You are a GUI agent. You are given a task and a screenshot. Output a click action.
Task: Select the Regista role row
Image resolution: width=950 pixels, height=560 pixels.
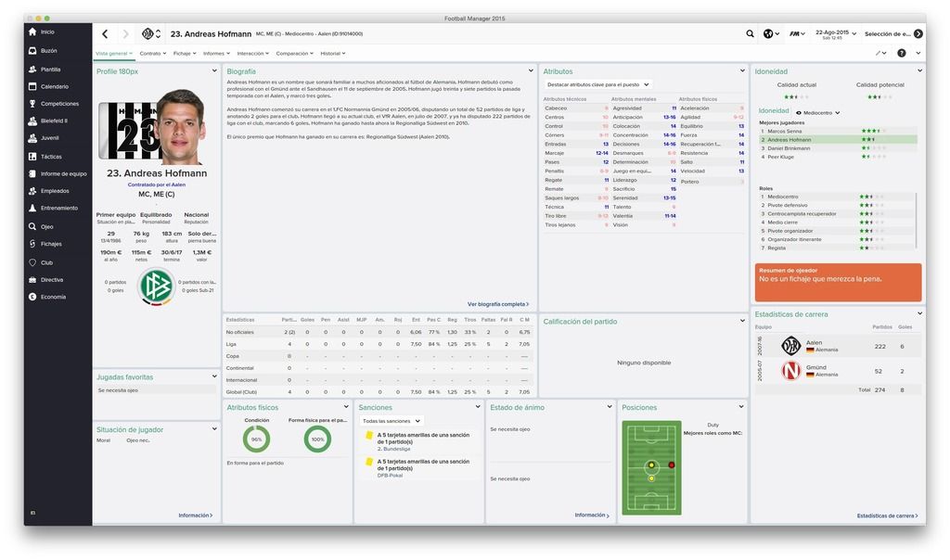click(838, 248)
